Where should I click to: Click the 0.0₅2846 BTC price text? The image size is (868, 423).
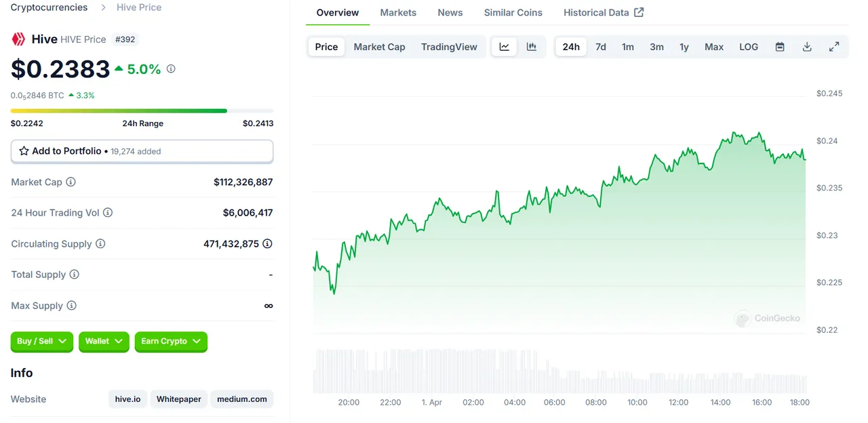[37, 96]
